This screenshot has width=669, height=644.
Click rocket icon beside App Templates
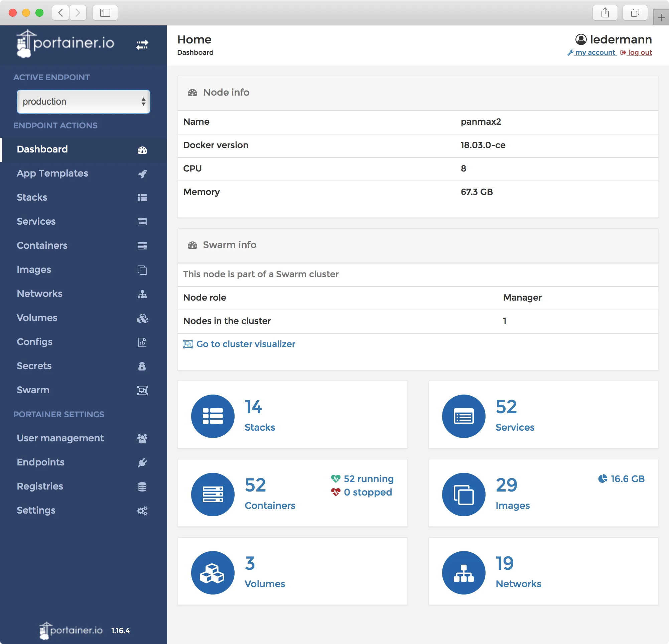coord(142,174)
